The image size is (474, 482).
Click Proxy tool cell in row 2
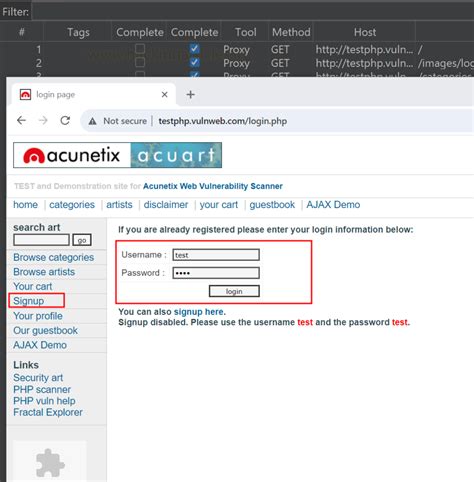click(x=236, y=63)
